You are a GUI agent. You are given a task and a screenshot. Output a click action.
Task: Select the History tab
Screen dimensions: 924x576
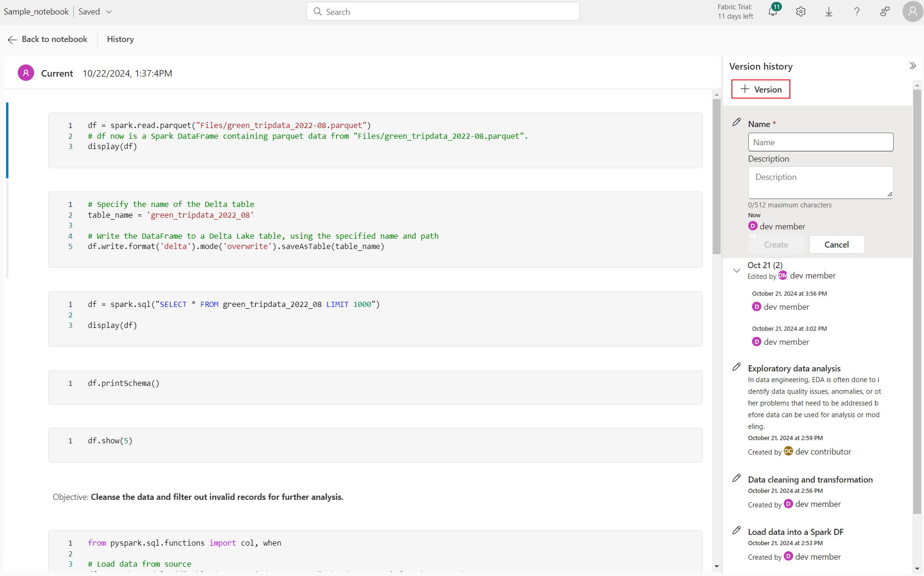point(120,39)
